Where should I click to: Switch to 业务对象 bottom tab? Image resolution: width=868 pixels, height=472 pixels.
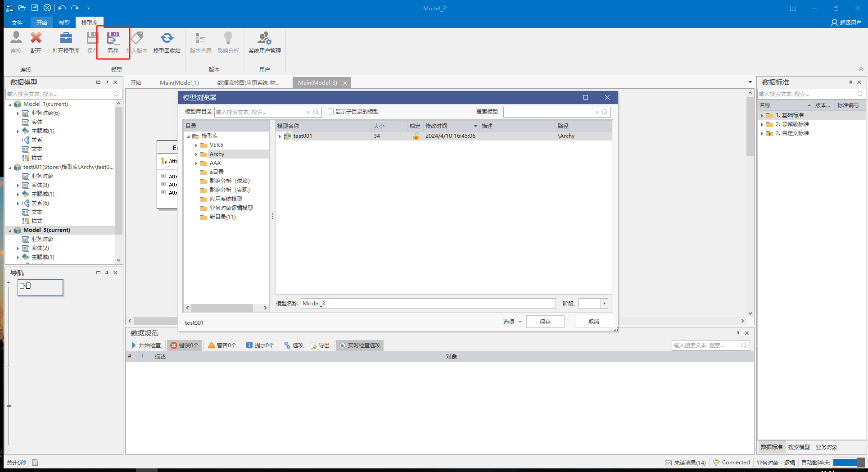point(826,447)
